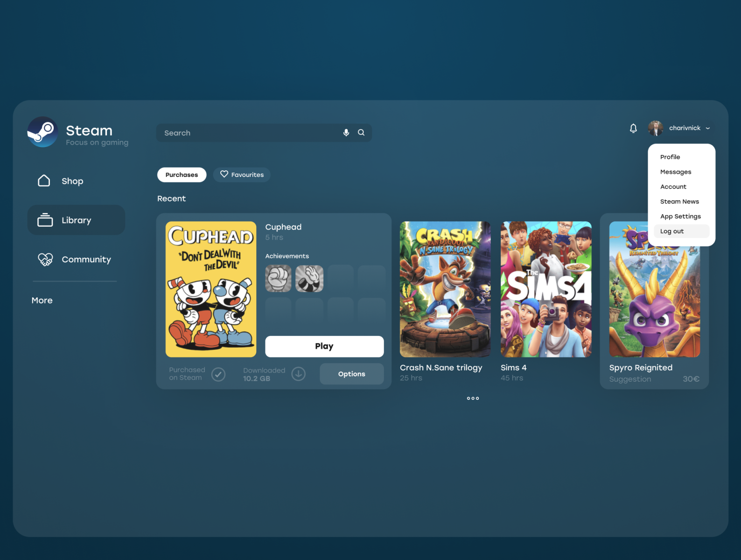Open The Sims 4 cover art
Viewport: 741px width, 560px height.
click(546, 289)
